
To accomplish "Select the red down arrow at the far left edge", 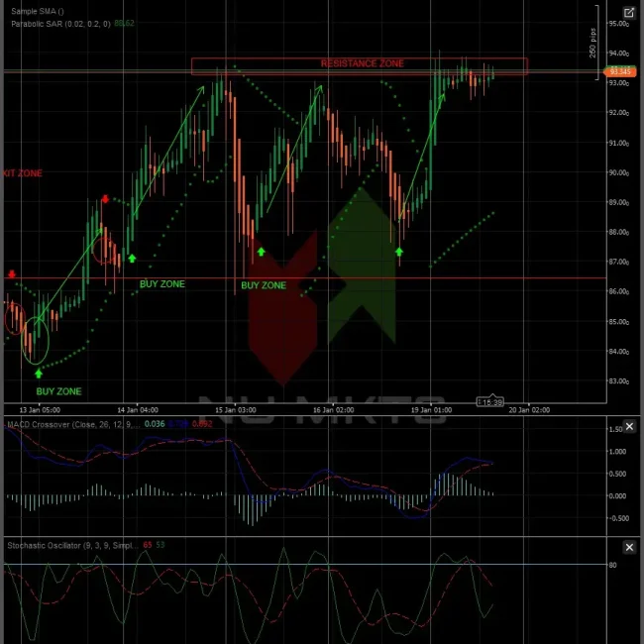I will tap(12, 273).
